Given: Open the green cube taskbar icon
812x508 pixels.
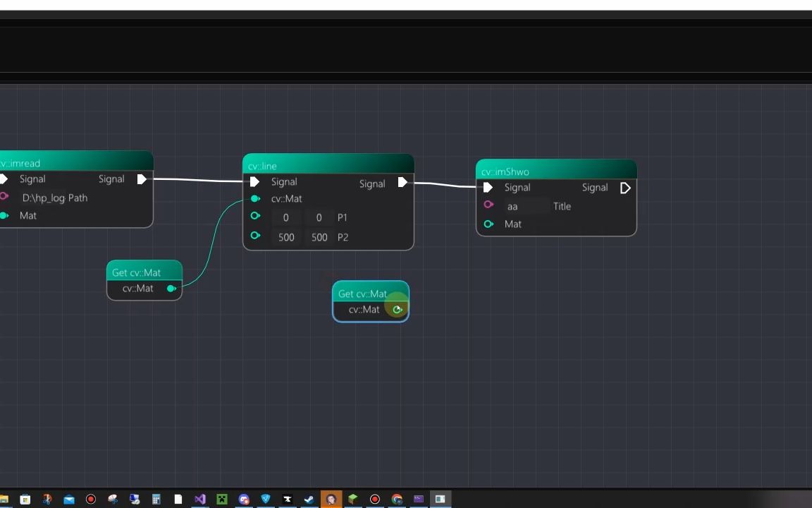Looking at the screenshot, I should point(352,500).
